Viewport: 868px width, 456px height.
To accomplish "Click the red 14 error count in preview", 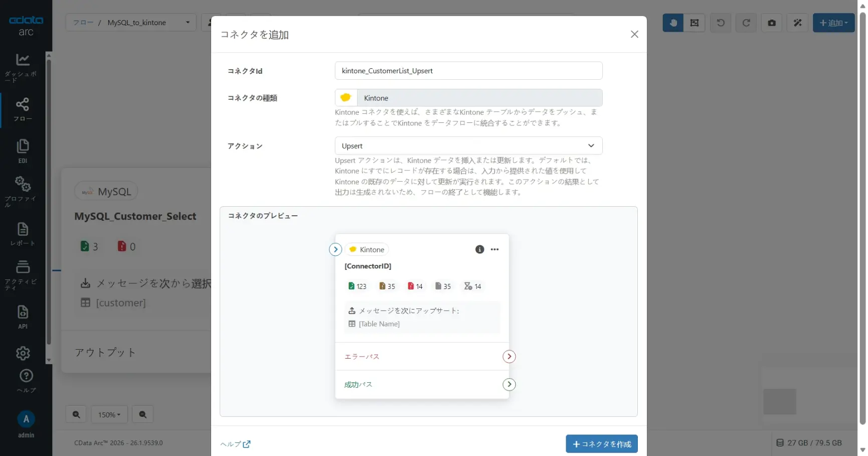I will point(415,286).
